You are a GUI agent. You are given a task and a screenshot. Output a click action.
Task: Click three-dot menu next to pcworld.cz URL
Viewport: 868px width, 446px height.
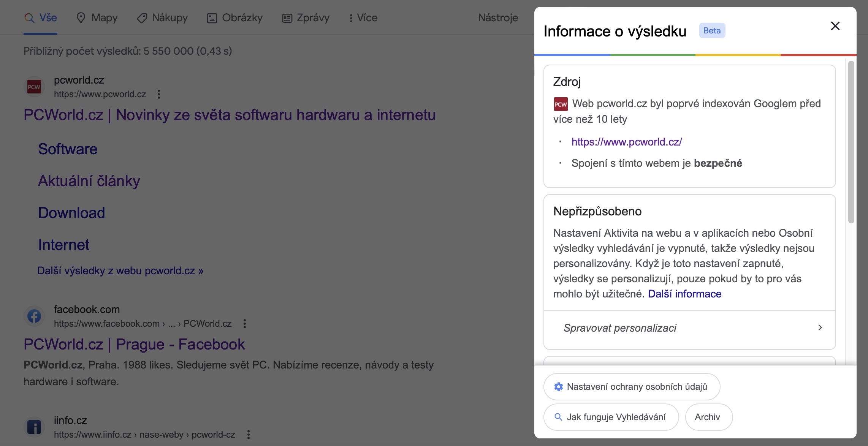(159, 94)
